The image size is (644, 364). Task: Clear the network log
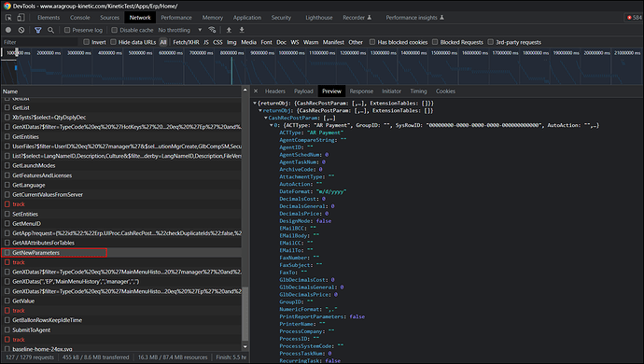click(x=21, y=30)
